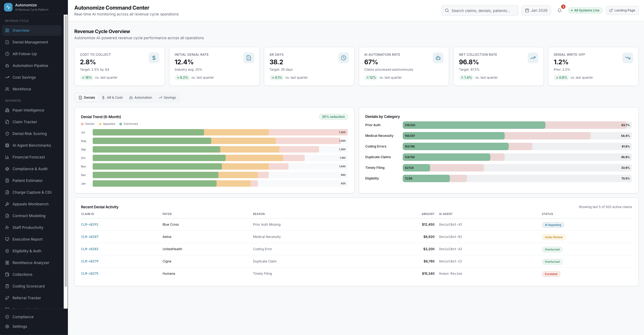Toggle the Appealed series visibility

[107, 124]
